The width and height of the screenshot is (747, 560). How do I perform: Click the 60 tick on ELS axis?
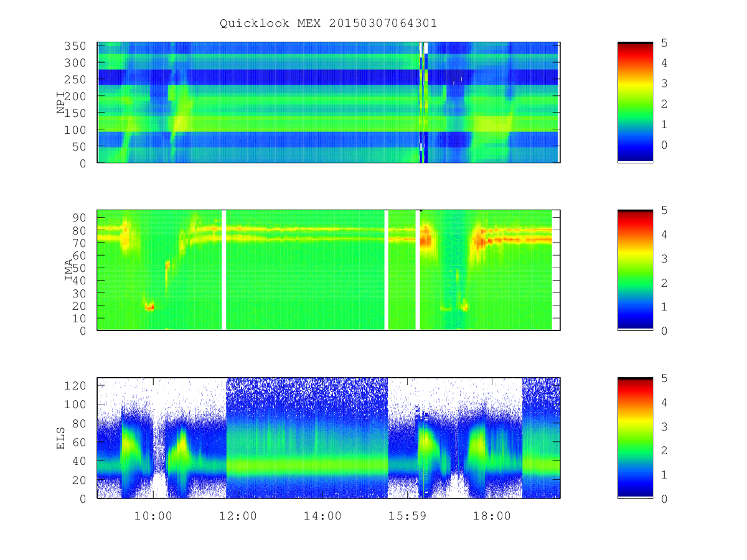80,442
